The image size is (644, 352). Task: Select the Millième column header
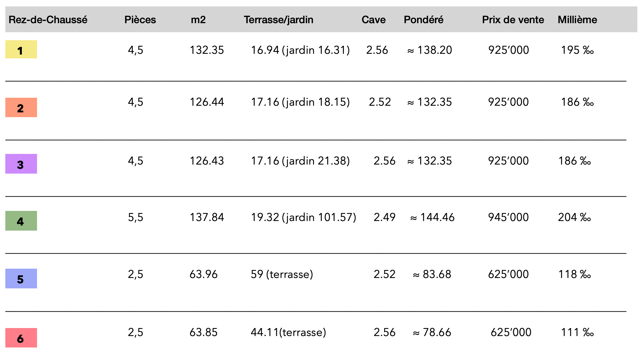577,20
